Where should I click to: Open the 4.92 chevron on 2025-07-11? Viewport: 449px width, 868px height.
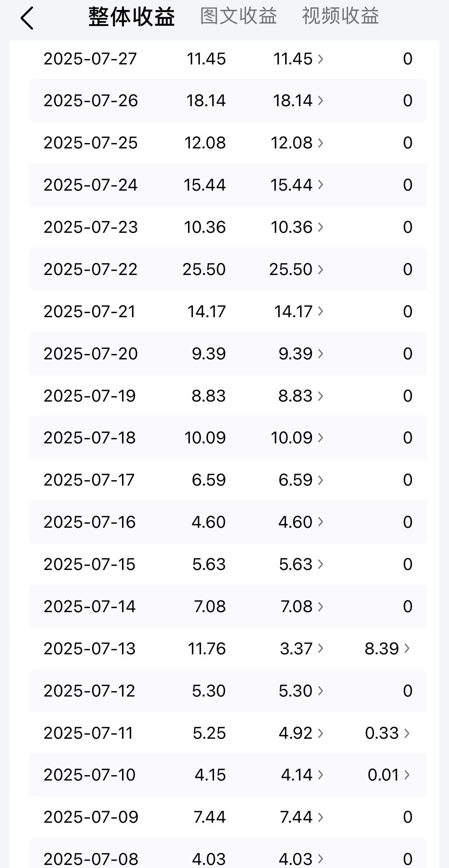point(320,733)
